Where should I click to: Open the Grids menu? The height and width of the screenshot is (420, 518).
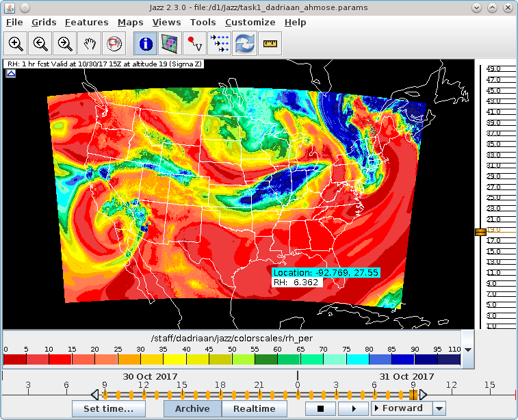[44, 23]
